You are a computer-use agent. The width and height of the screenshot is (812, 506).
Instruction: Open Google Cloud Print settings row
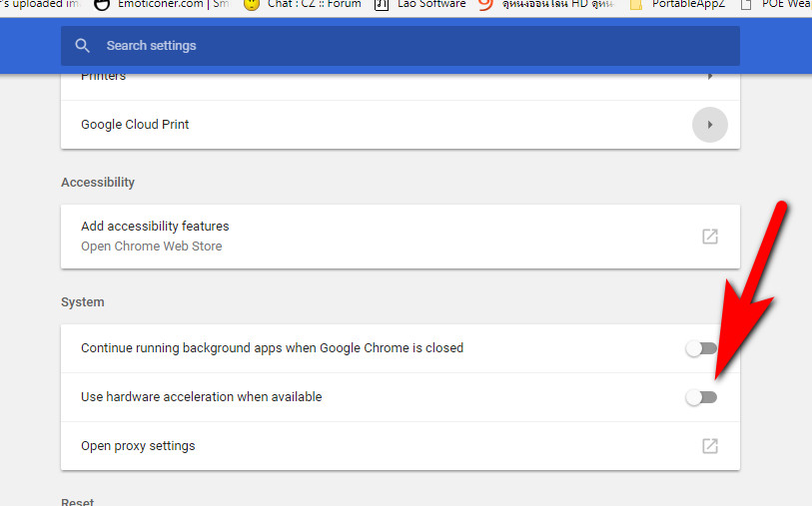pos(400,125)
